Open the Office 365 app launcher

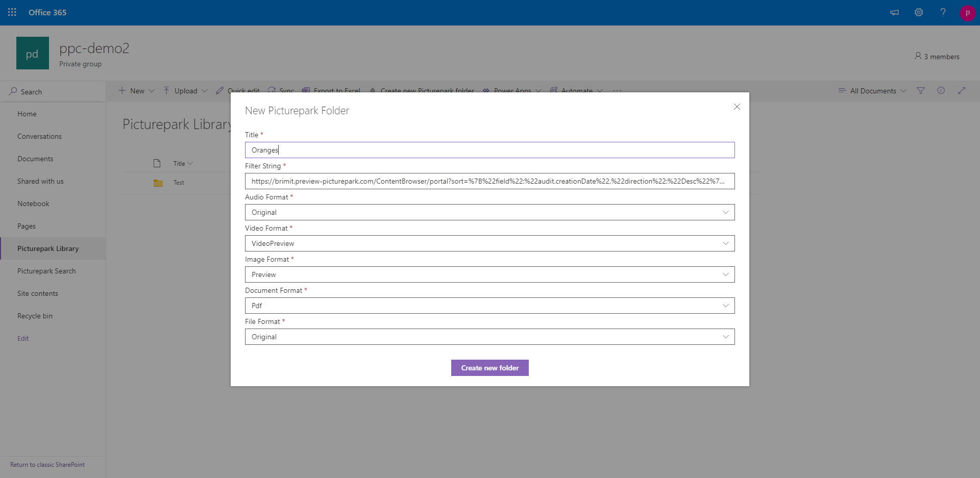12,12
